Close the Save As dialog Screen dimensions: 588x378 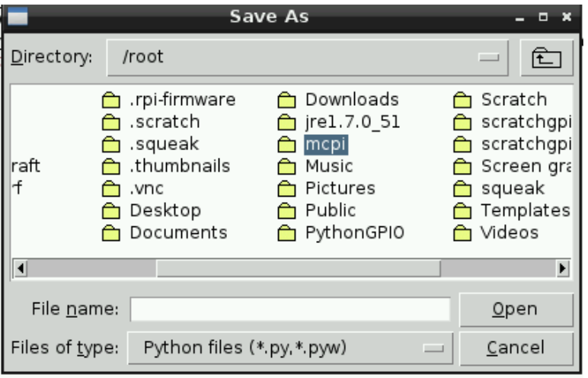pos(567,17)
